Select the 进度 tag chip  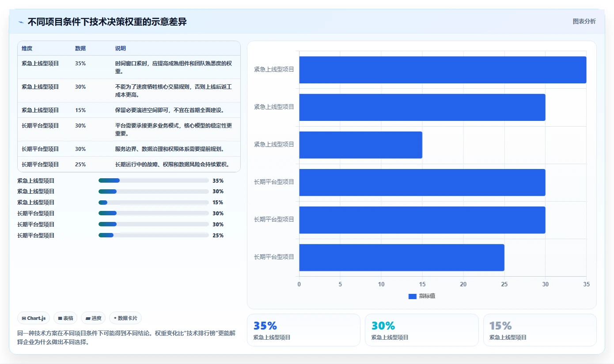(93, 318)
